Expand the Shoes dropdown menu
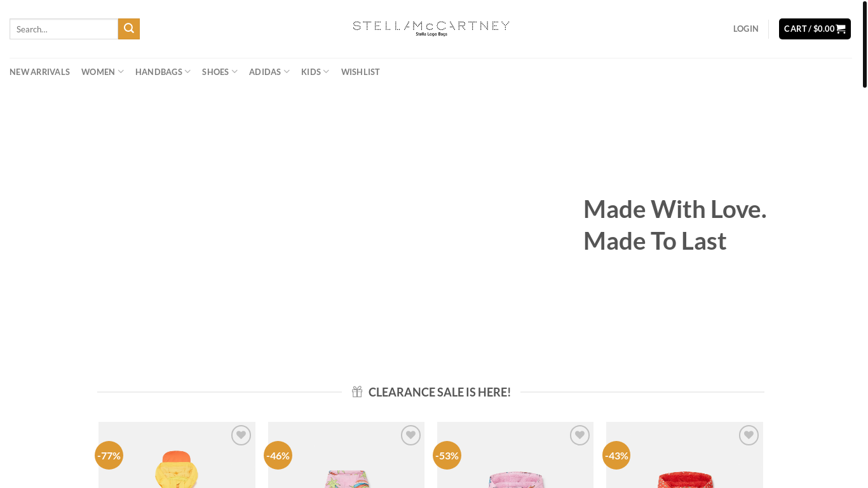The image size is (868, 488). 220,72
